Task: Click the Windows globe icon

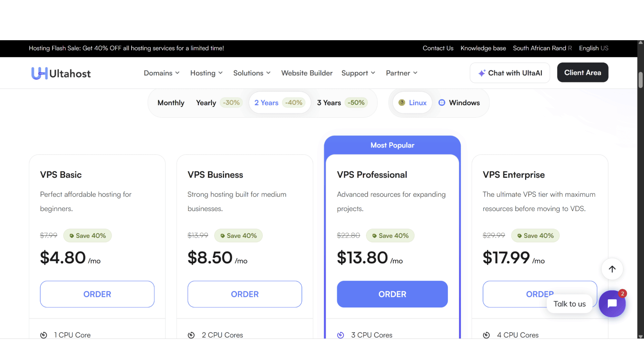Action: pos(442,103)
